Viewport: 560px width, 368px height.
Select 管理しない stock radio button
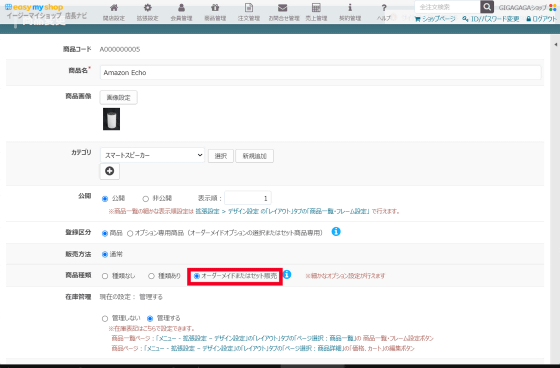(x=105, y=318)
